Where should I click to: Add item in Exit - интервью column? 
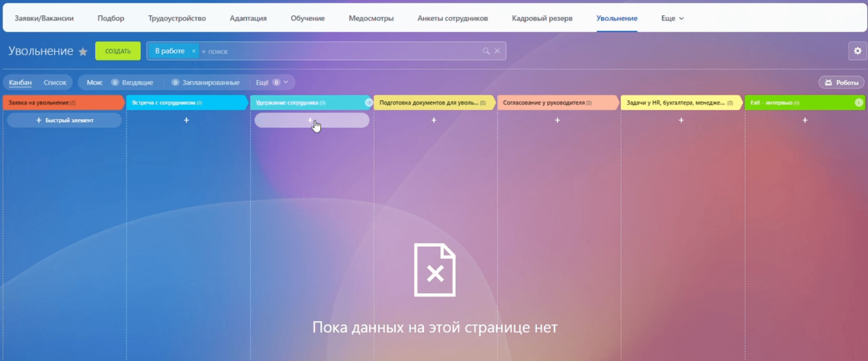tap(805, 120)
